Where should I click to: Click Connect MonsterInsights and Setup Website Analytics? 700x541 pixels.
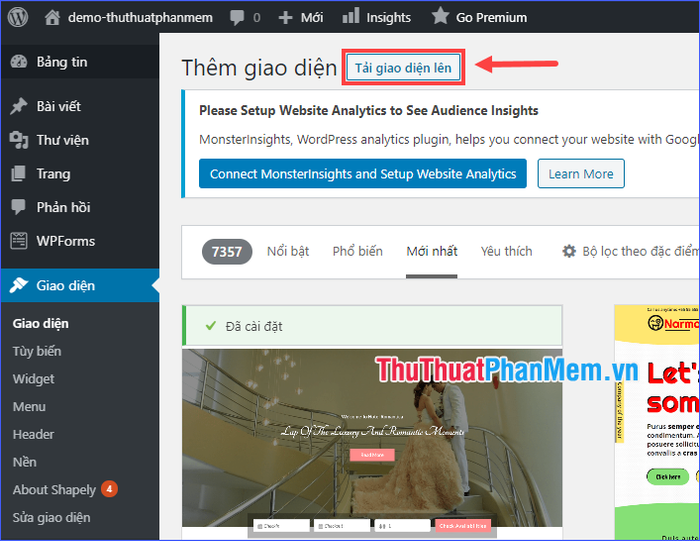[x=363, y=174]
